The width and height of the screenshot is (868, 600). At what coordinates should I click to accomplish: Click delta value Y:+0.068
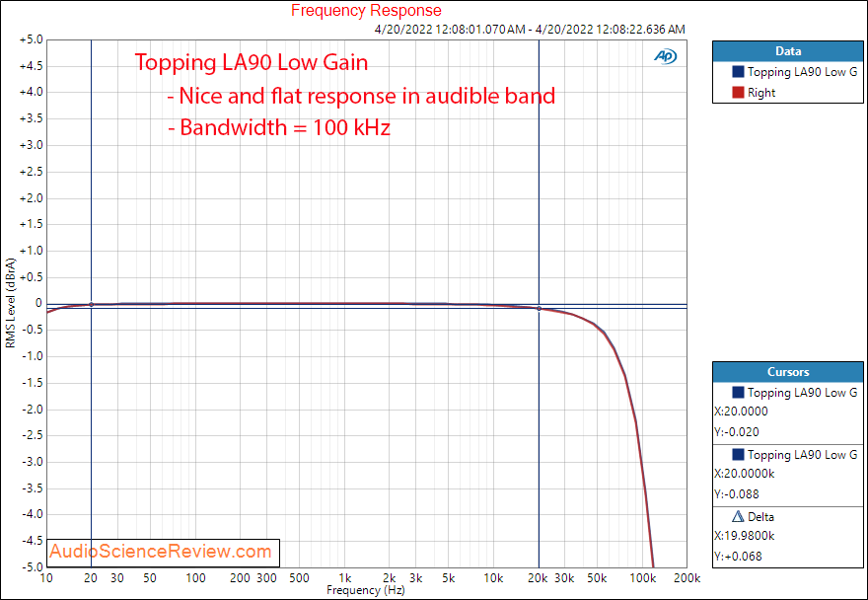(x=738, y=556)
